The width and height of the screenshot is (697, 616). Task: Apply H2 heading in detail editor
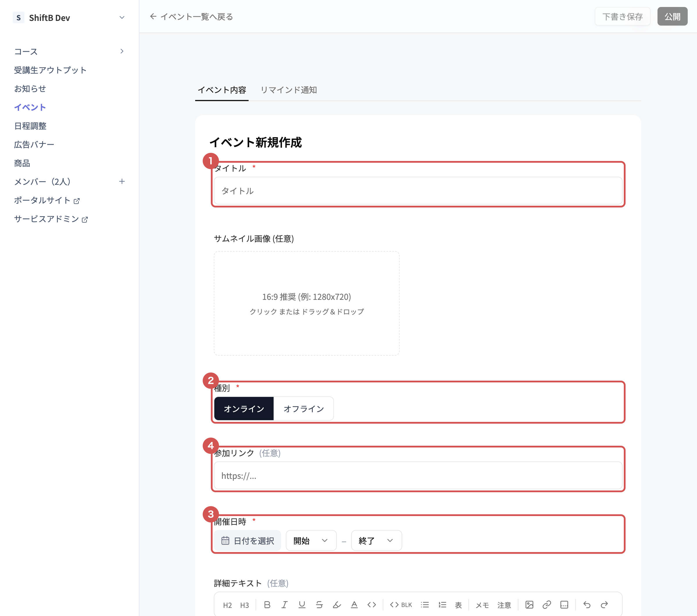pyautogui.click(x=227, y=605)
